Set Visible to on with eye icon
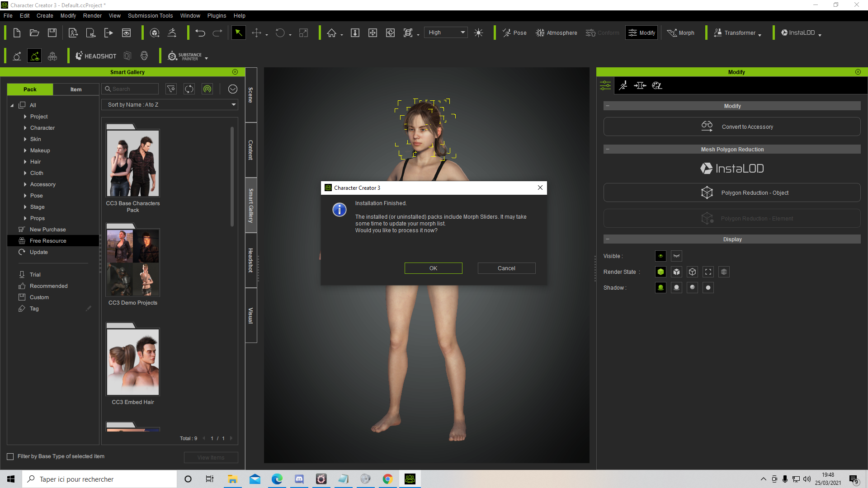This screenshot has height=488, width=868. pyautogui.click(x=660, y=256)
